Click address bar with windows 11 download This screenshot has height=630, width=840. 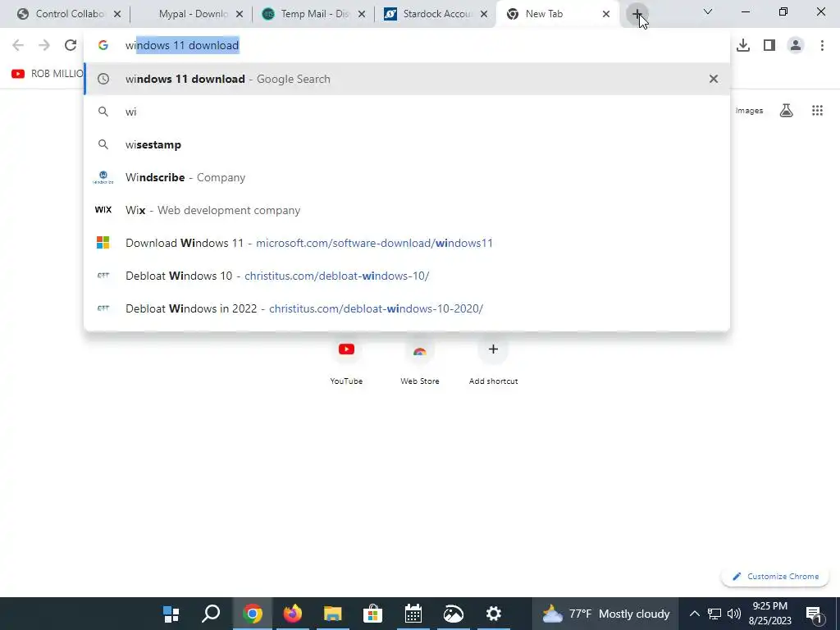tap(407, 46)
